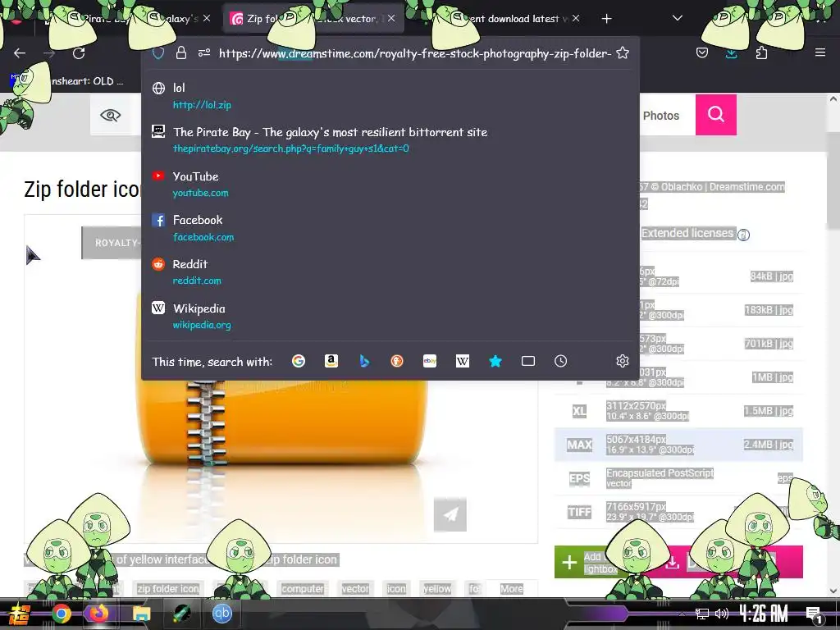Click the More keywords button
840x630 pixels.
(512, 589)
